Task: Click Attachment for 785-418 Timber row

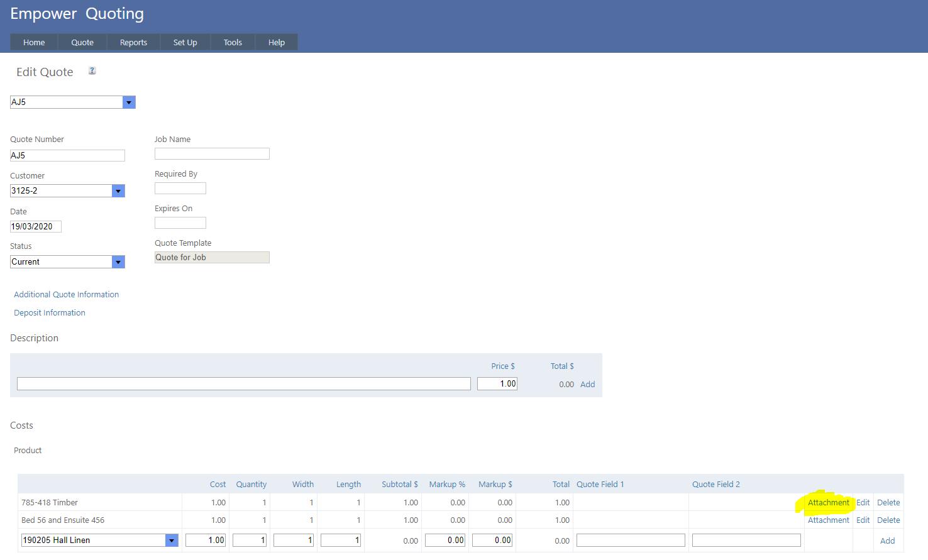Action: point(828,503)
